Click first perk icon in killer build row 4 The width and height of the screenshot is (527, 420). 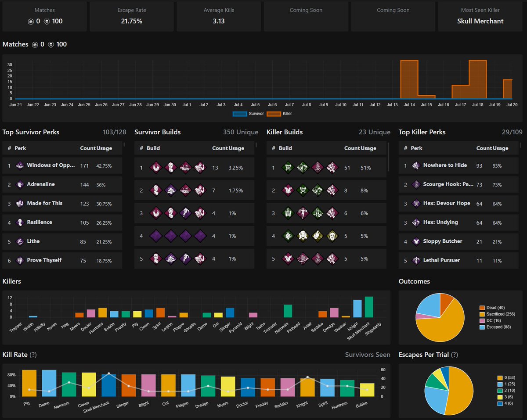click(288, 236)
